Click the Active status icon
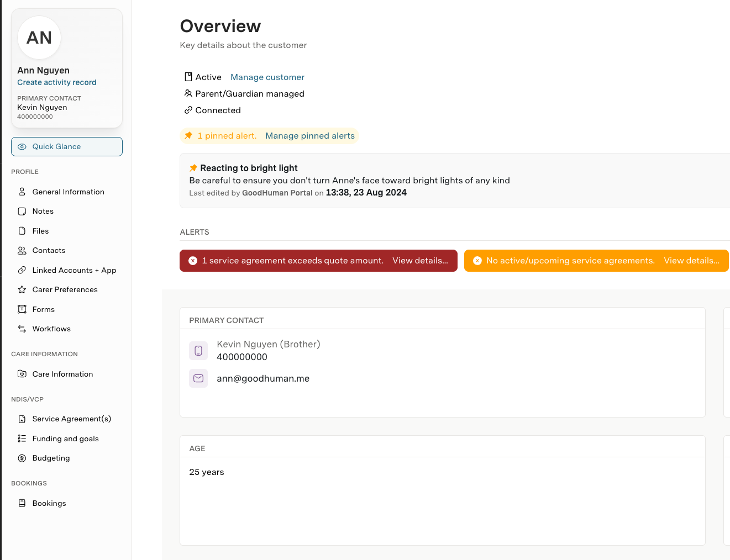Viewport: 730px width, 560px height. pyautogui.click(x=188, y=77)
